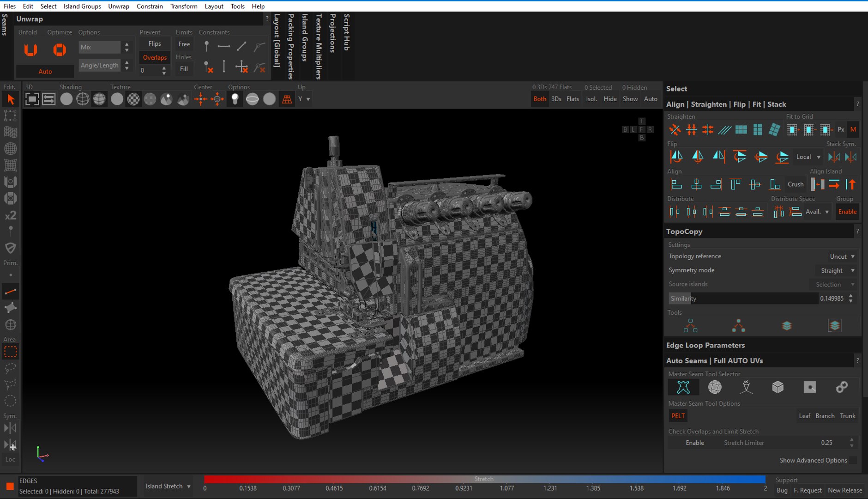Toggle Overlaps prevention

coord(155,57)
